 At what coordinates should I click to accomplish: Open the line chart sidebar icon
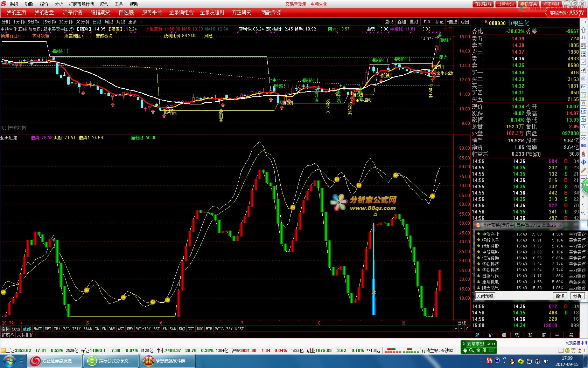(583, 62)
